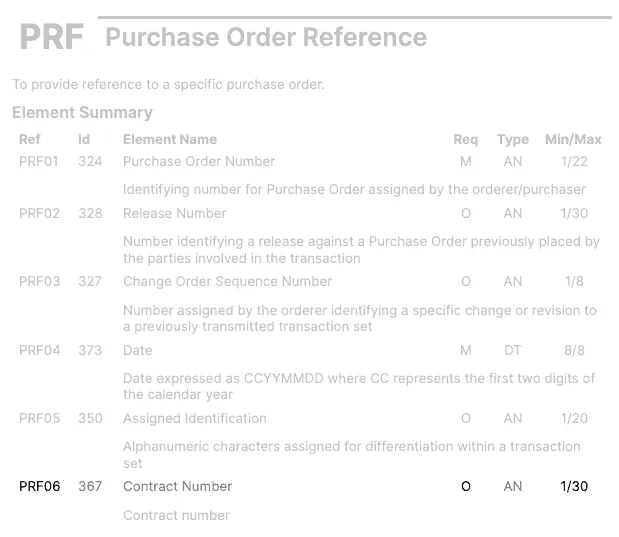Click the Type column header
619x537 pixels.
(513, 139)
